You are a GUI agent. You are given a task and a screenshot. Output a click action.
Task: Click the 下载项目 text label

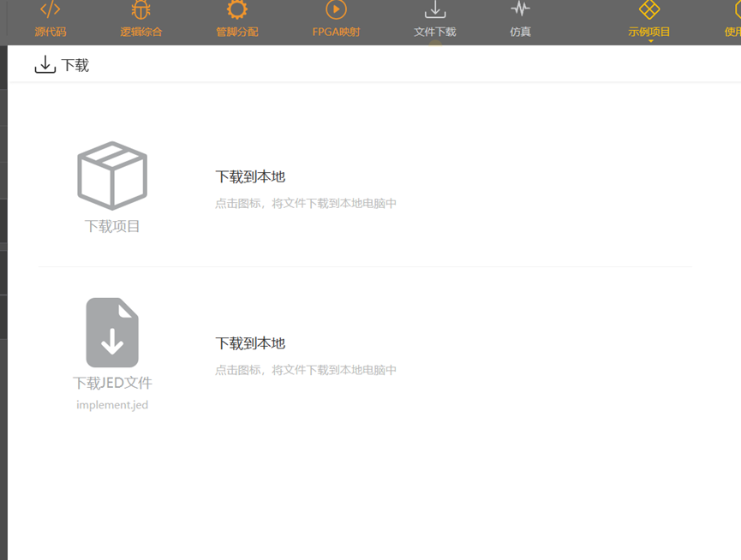(112, 226)
